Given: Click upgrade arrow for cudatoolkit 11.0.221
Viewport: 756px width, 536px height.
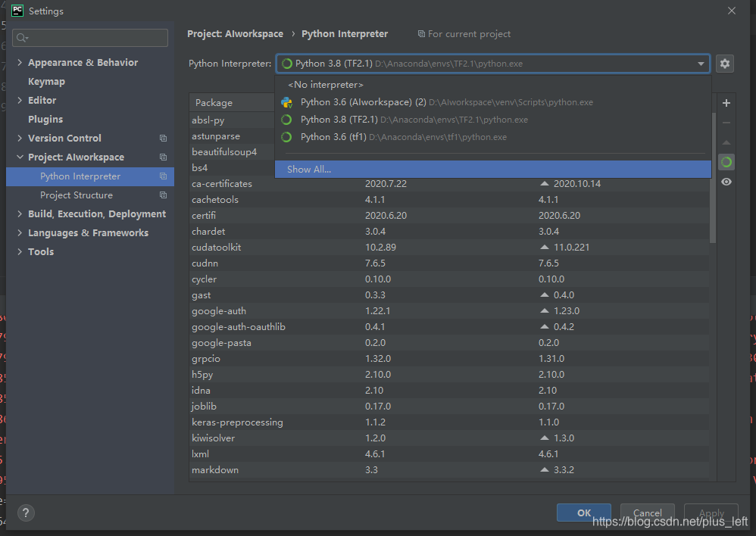Looking at the screenshot, I should 545,248.
